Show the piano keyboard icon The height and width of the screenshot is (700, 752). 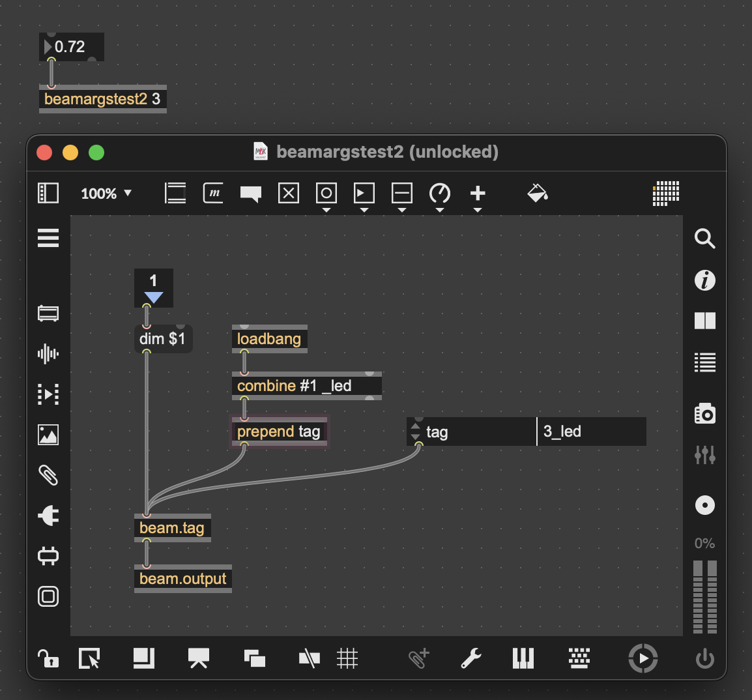(x=523, y=658)
